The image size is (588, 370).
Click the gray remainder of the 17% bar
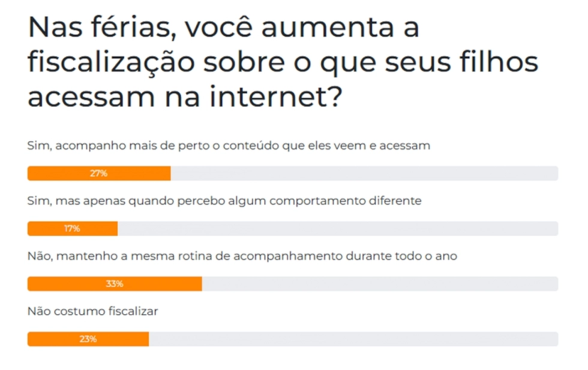point(338,228)
